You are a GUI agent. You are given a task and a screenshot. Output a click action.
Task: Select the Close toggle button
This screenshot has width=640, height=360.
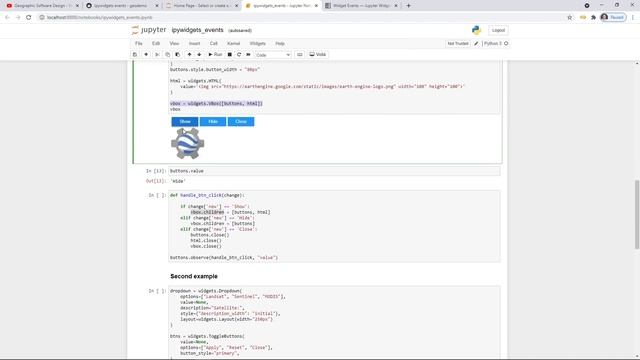(x=241, y=122)
